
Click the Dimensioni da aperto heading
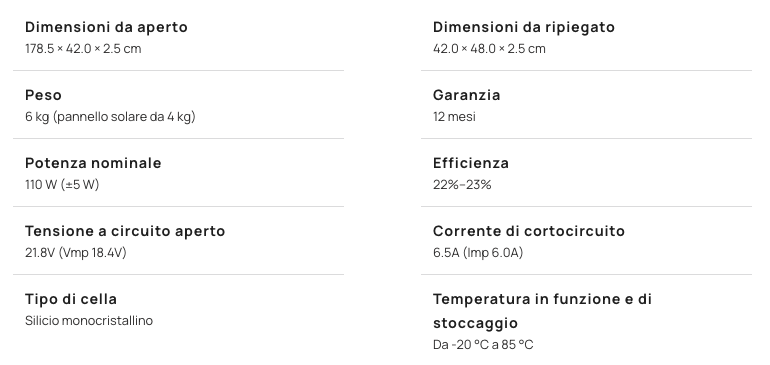[x=106, y=27]
